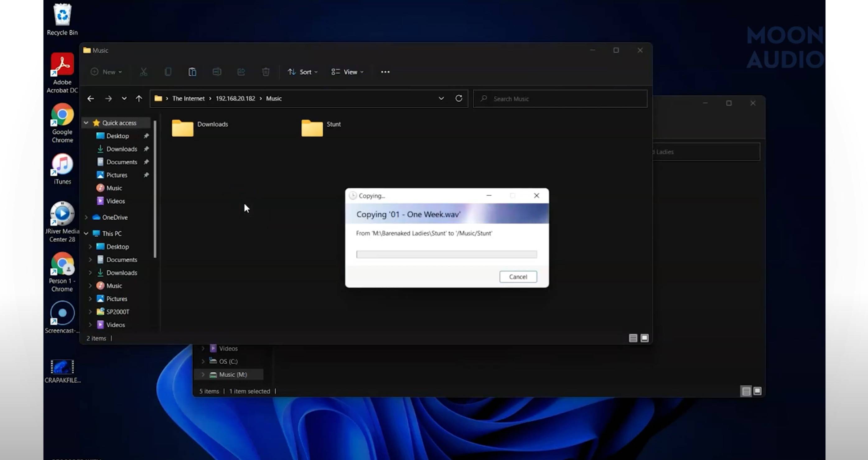This screenshot has height=460, width=868.
Task: Switch Music window to details view icon
Action: pyautogui.click(x=633, y=338)
